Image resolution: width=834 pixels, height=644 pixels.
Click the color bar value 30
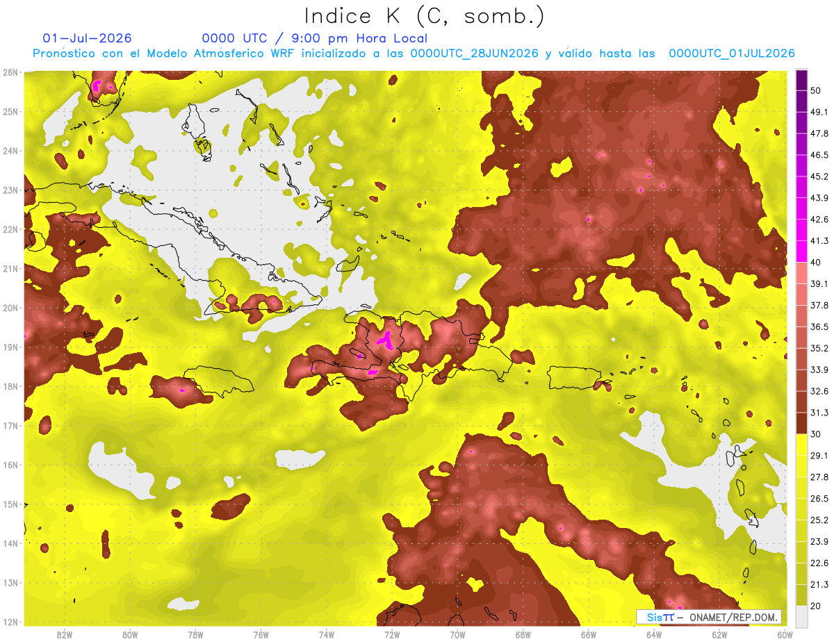816,434
